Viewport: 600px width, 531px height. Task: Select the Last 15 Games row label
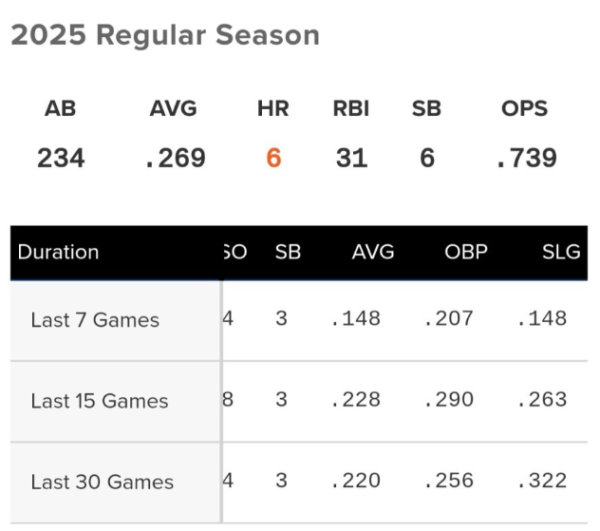[99, 401]
